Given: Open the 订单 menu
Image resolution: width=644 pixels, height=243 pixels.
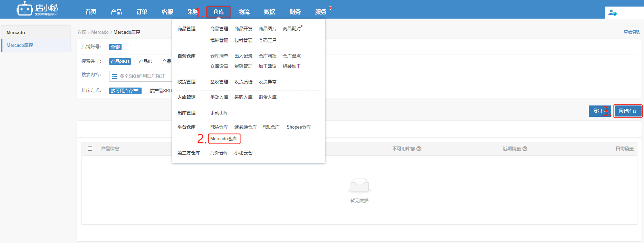Looking at the screenshot, I should (142, 12).
